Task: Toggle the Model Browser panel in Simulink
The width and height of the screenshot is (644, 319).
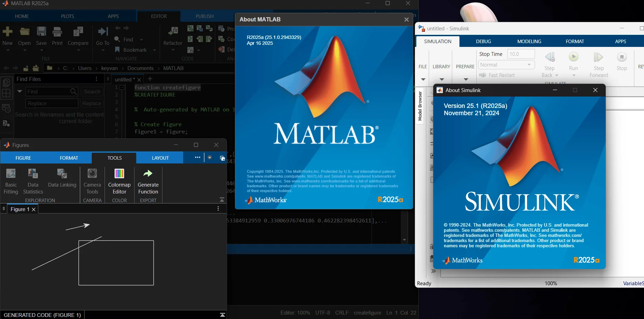Action: pyautogui.click(x=420, y=106)
